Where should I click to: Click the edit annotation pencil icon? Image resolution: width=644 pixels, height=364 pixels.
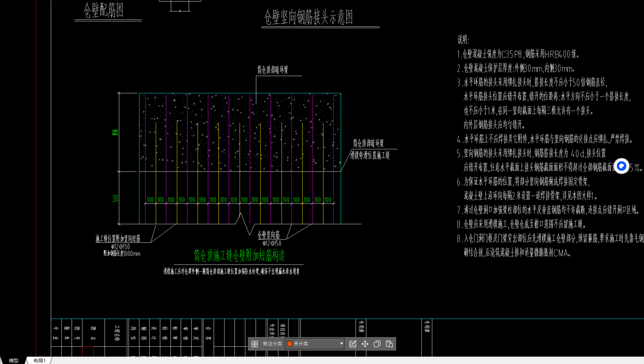353,344
